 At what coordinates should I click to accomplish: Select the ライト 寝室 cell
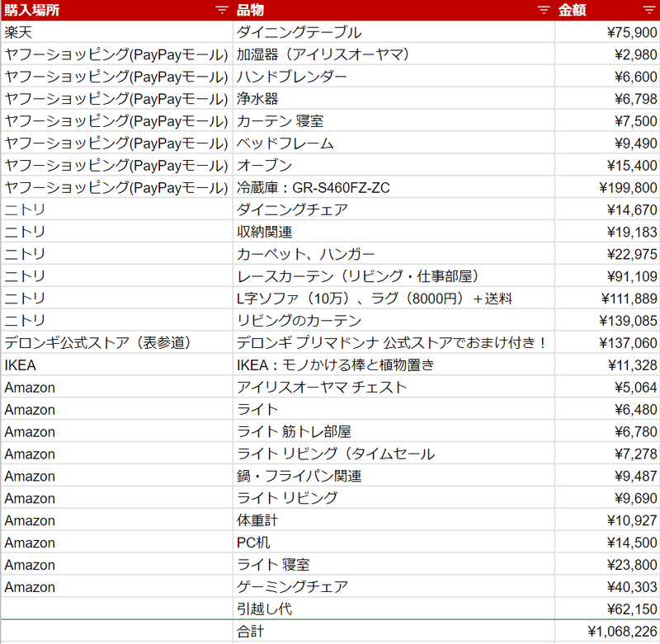click(x=394, y=565)
